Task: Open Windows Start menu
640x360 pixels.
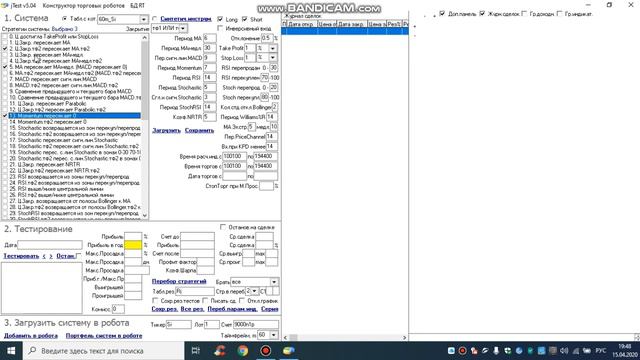Action: coord(11,351)
